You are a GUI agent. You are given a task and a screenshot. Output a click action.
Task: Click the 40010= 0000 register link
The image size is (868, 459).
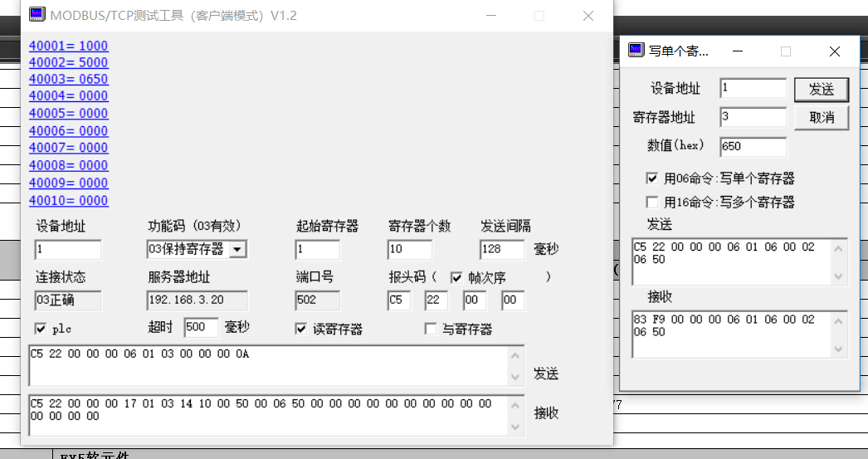(x=68, y=200)
